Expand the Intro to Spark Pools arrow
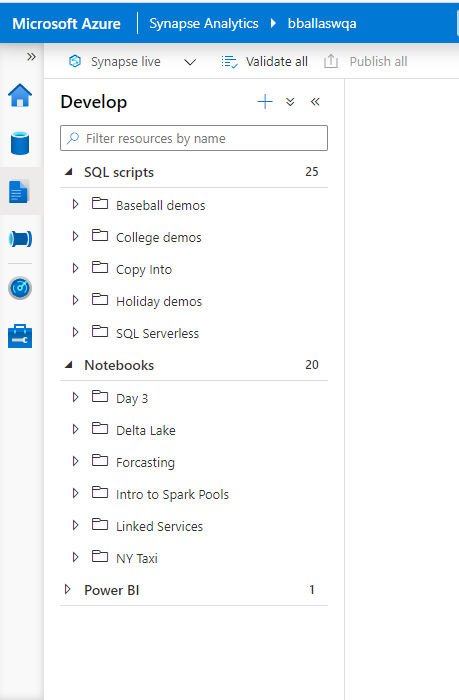The width and height of the screenshot is (459, 700). [x=75, y=493]
